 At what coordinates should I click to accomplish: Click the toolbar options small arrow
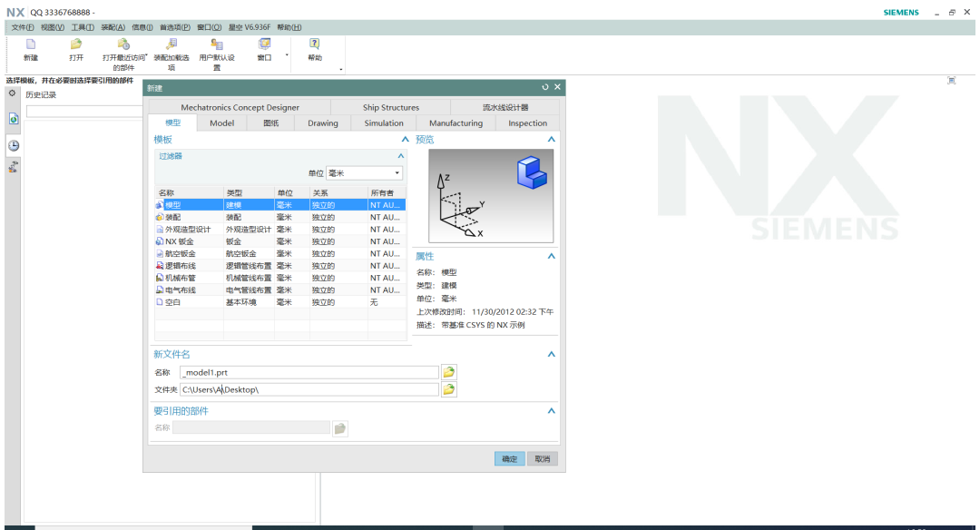point(341,69)
